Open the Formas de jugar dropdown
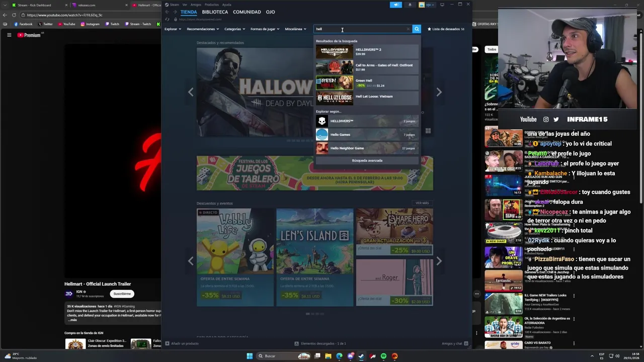Screen dimensions: 644x362 click(265, 29)
